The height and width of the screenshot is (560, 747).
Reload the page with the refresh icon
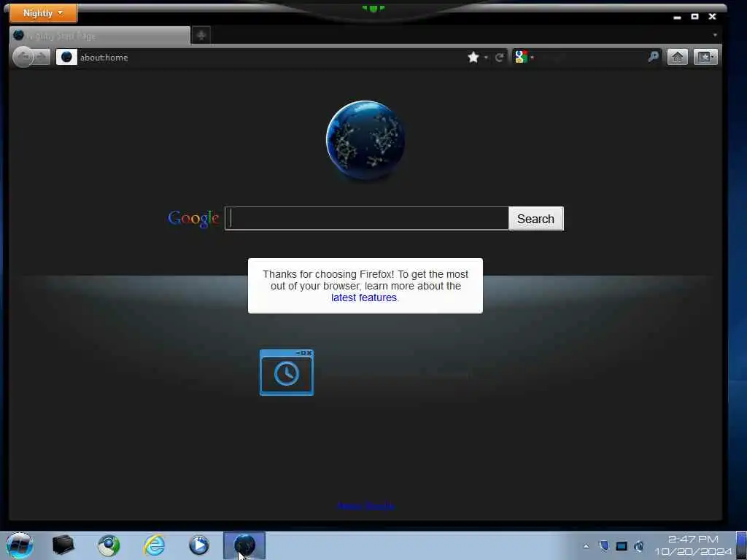[x=499, y=58]
